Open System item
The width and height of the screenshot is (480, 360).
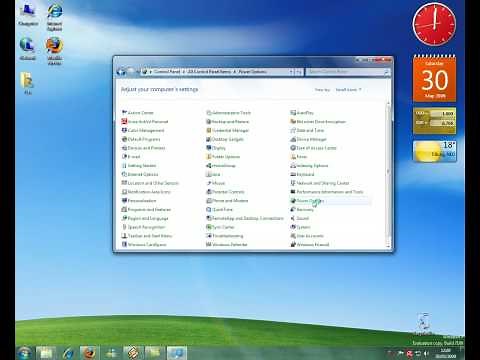point(300,227)
